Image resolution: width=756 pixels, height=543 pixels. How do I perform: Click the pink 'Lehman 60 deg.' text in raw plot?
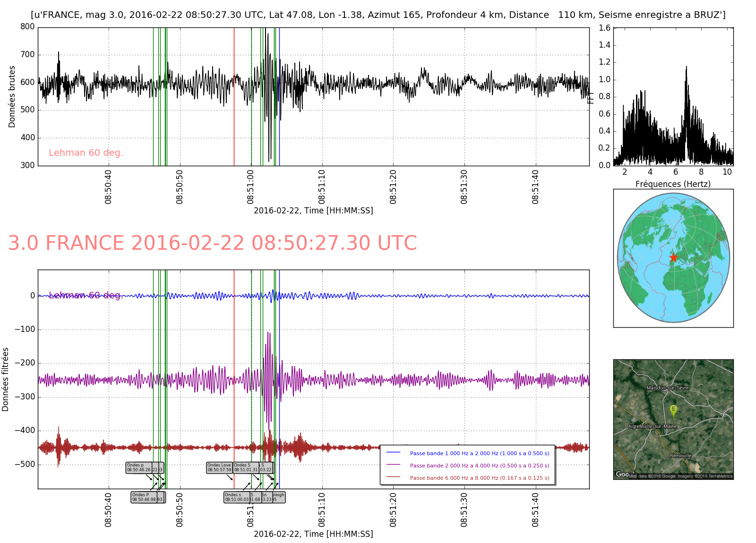[86, 153]
